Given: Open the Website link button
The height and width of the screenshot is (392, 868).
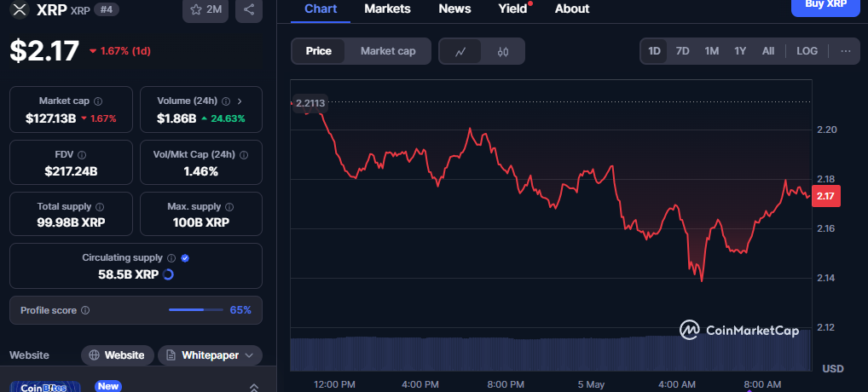Looking at the screenshot, I should point(117,355).
